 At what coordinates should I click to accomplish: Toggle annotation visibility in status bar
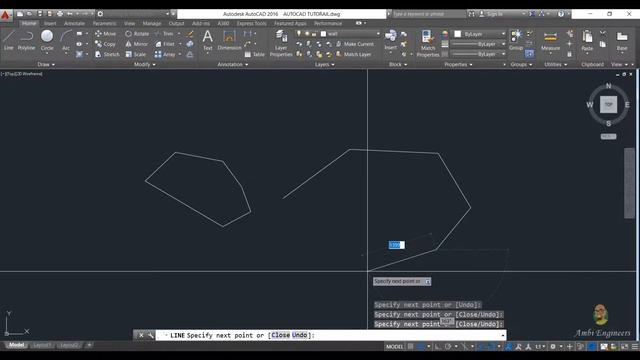509,347
